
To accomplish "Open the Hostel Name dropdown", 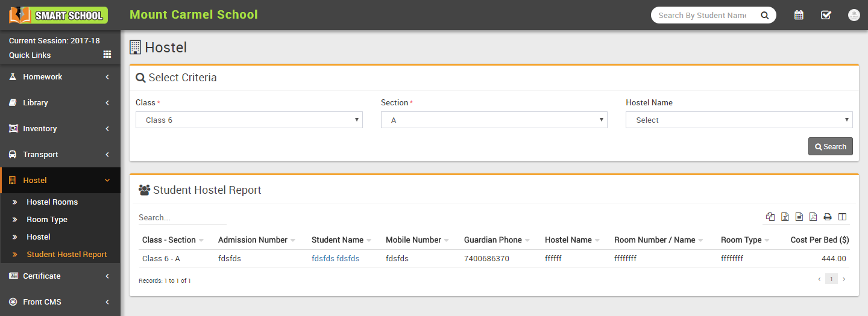I will [x=739, y=120].
